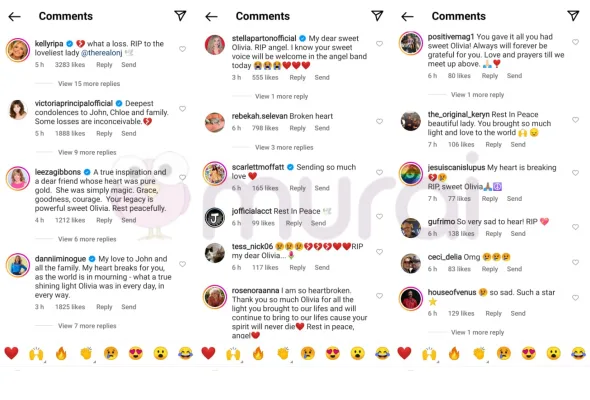
Task: Open the share icon in the middle Comments header
Action: [x=377, y=15]
